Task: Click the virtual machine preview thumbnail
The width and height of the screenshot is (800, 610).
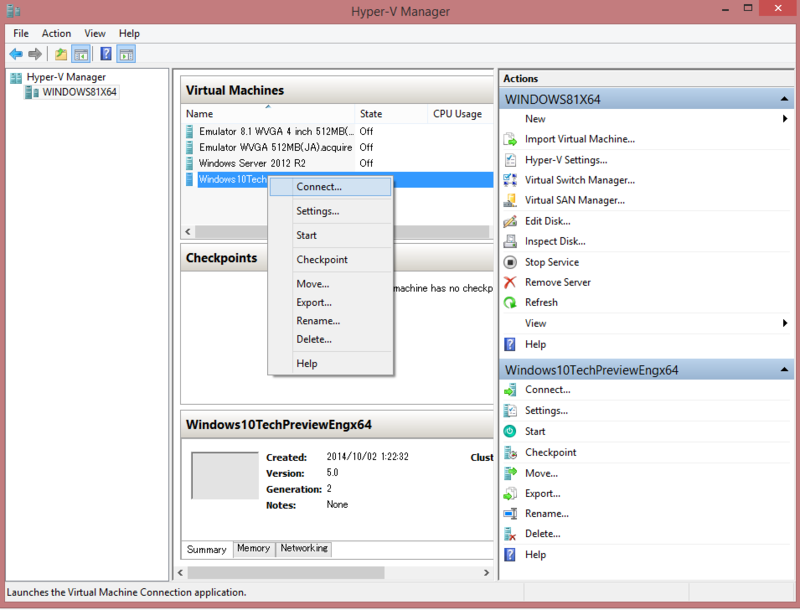Action: coord(225,475)
